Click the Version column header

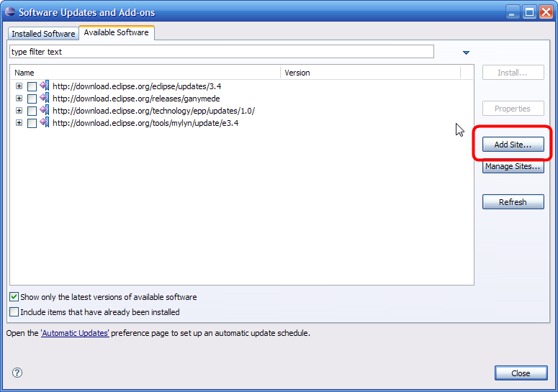point(370,73)
